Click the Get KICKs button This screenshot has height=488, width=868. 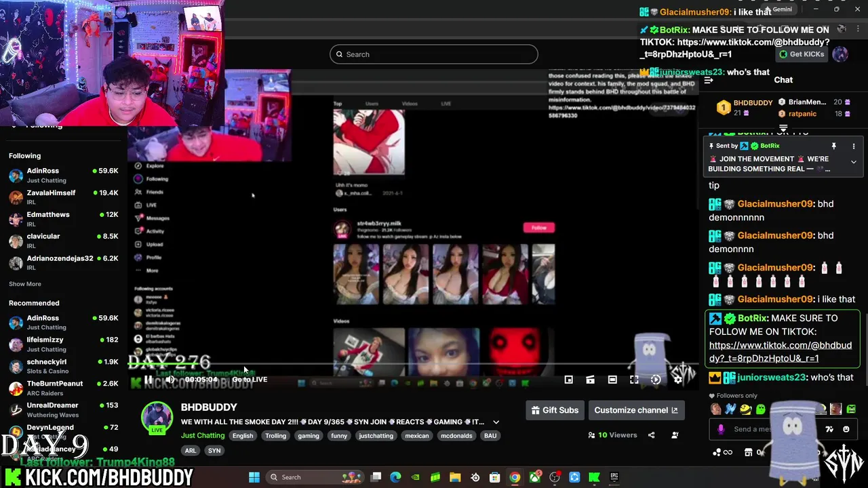[x=802, y=54]
